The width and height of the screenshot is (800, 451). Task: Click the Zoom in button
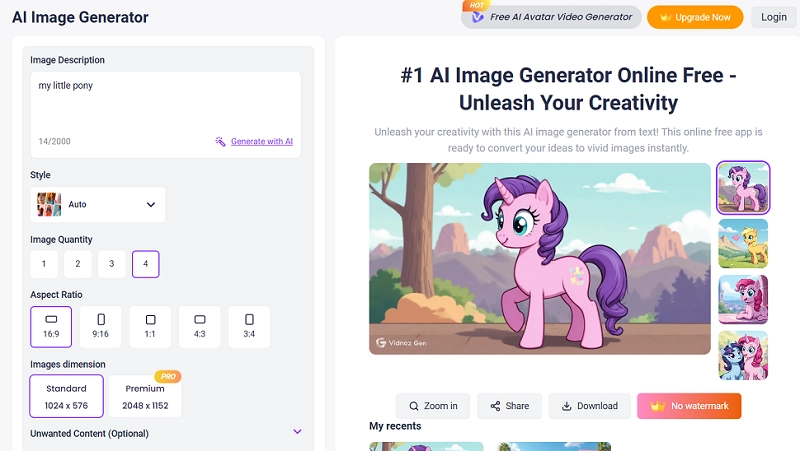tap(433, 406)
